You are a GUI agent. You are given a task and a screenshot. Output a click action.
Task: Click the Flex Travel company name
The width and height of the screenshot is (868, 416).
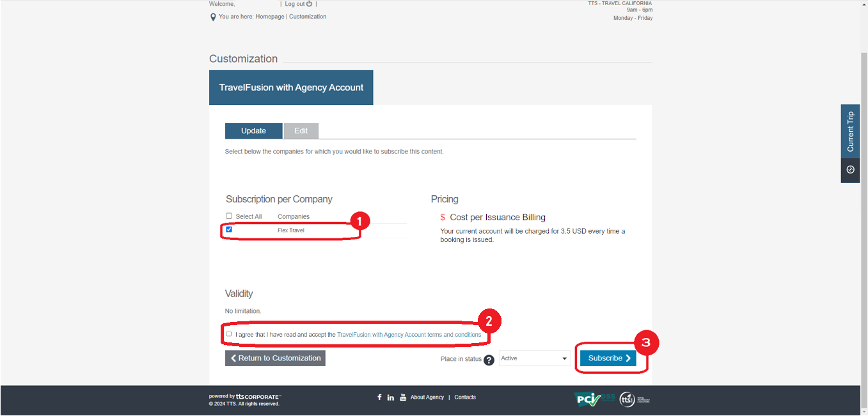(291, 230)
